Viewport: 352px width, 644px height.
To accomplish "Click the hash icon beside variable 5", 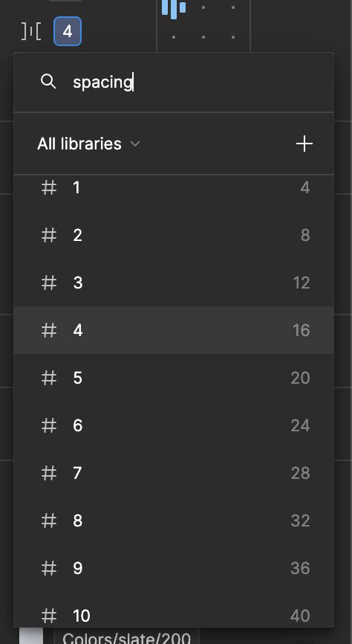I will click(49, 378).
